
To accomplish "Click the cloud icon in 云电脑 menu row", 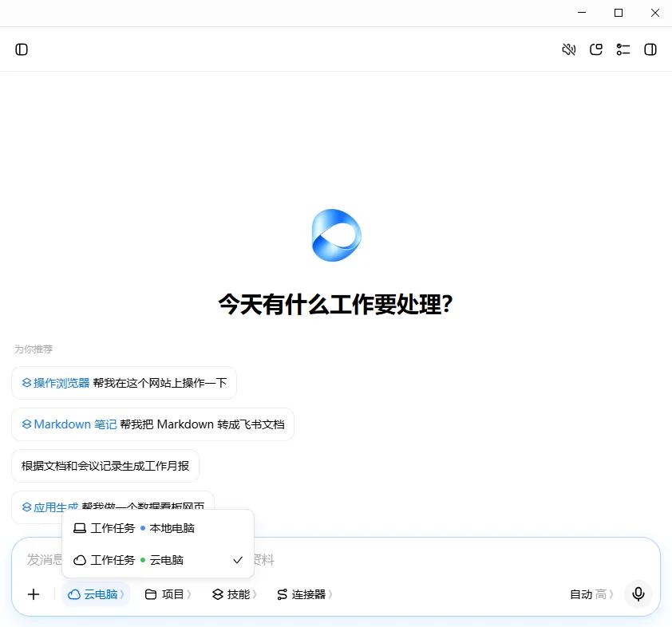I will 80,560.
